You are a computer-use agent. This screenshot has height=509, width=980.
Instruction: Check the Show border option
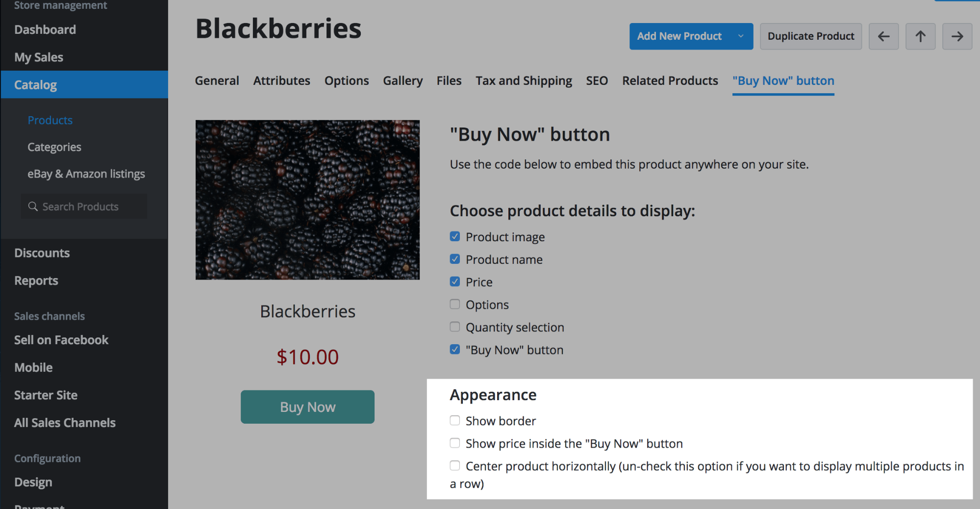point(455,421)
